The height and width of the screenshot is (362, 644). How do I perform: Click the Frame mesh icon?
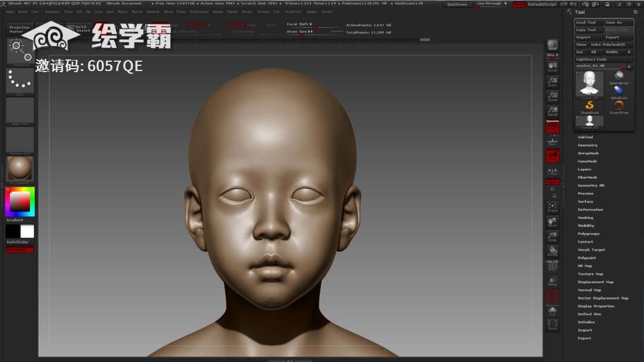click(552, 207)
